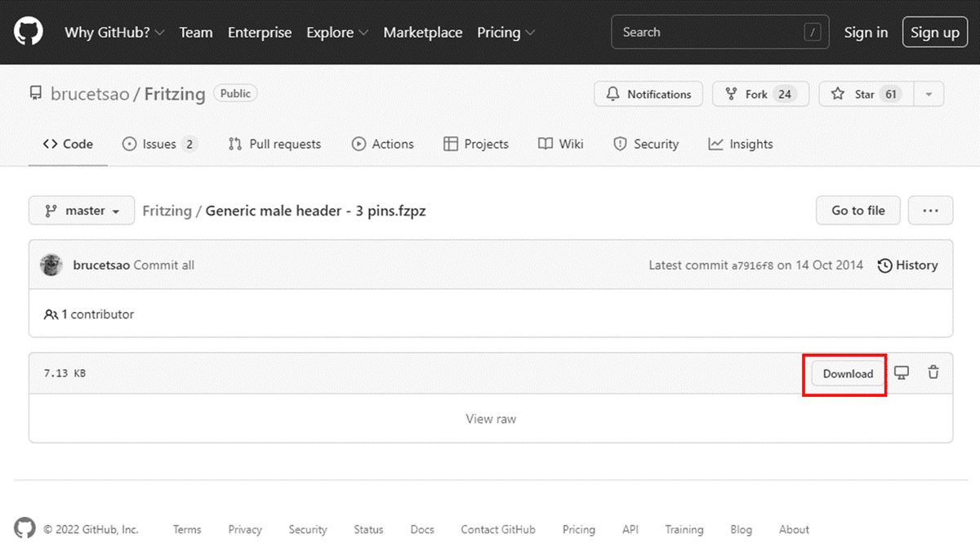Click brucetsao avatar thumbnail
Image resolution: width=980 pixels, height=557 pixels.
pos(51,265)
